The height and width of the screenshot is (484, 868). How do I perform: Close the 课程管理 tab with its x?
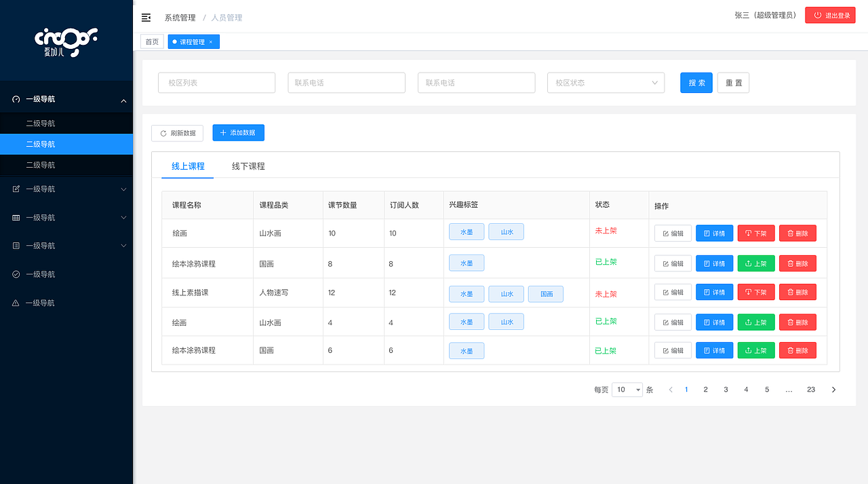(x=210, y=42)
